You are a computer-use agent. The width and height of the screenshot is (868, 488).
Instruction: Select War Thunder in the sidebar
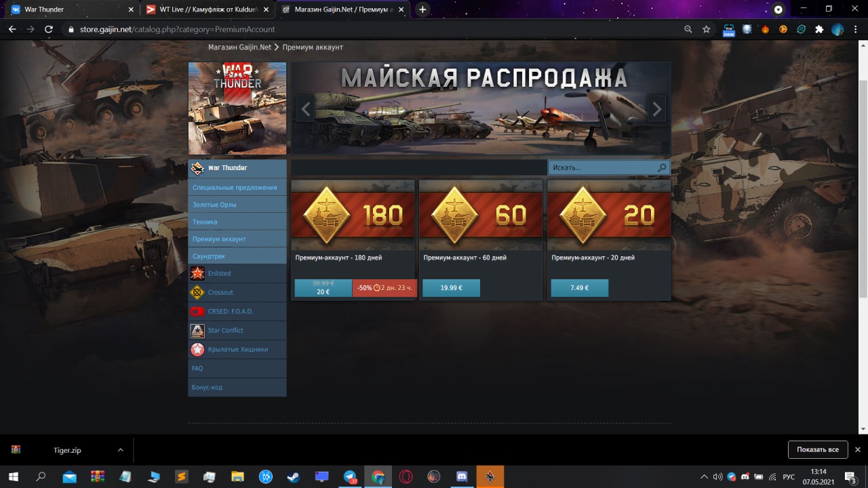(237, 168)
